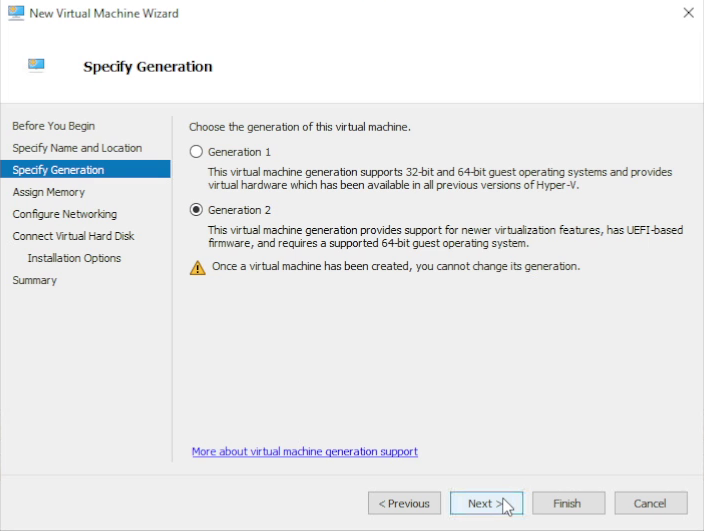Screen dimensions: 704x531
Task: Click the Generation 2 description text
Action: tap(445, 237)
